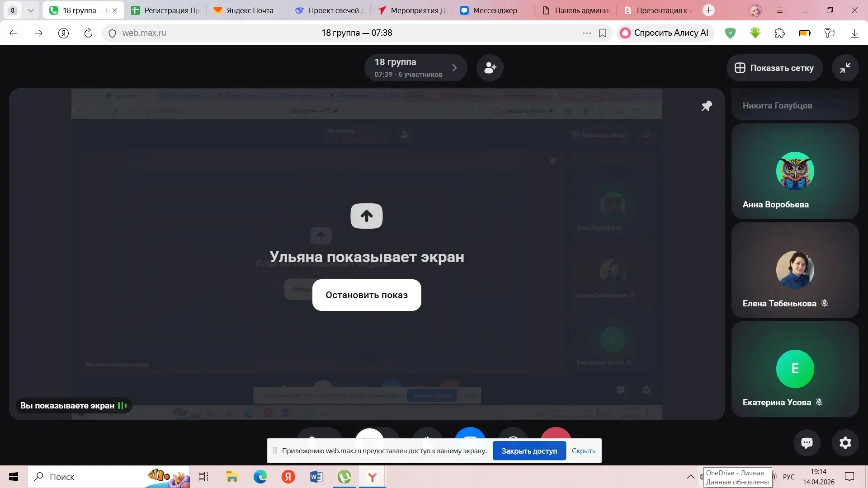The height and width of the screenshot is (488, 868).
Task: Open the call chat bubble icon
Action: [807, 443]
